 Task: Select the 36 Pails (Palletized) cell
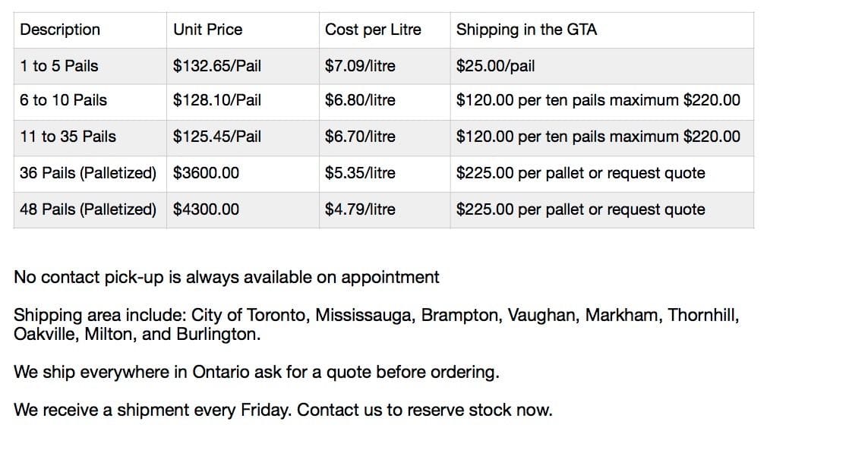point(88,173)
